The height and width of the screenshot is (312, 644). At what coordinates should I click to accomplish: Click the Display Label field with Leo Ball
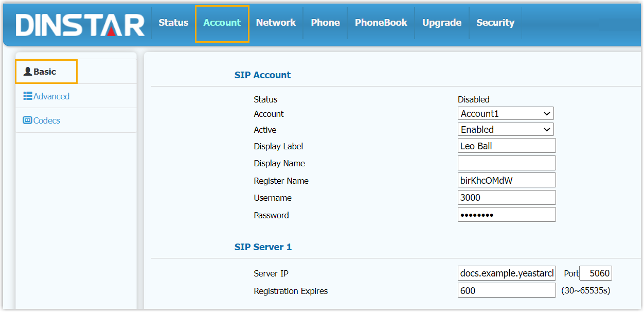[507, 146]
